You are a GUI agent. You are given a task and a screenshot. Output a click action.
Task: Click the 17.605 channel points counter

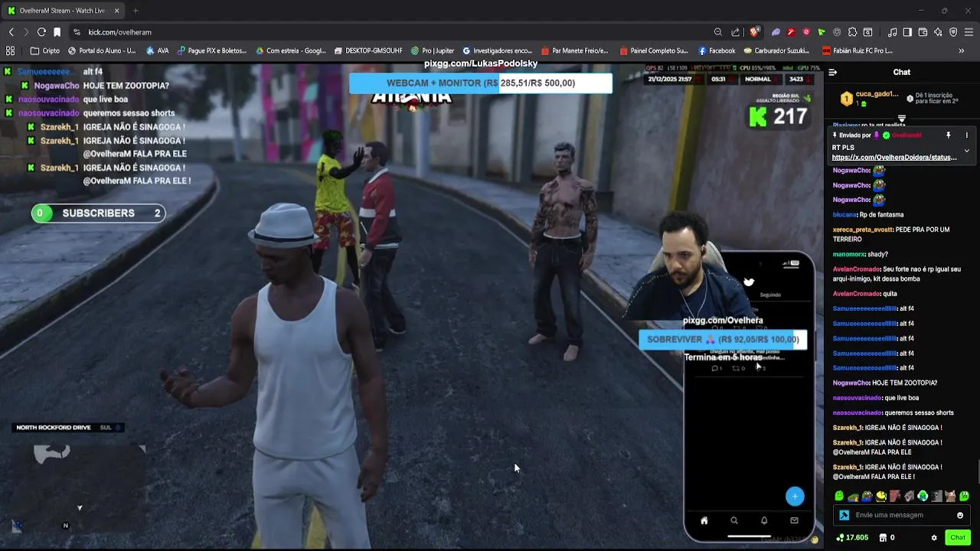852,538
